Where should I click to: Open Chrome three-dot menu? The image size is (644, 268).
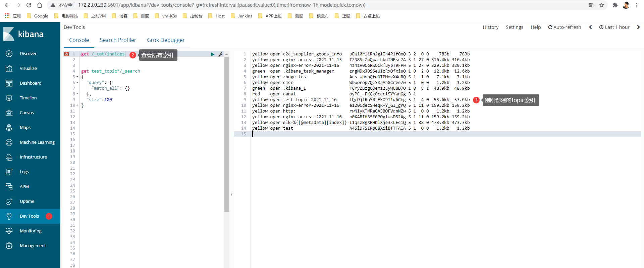(x=637, y=5)
